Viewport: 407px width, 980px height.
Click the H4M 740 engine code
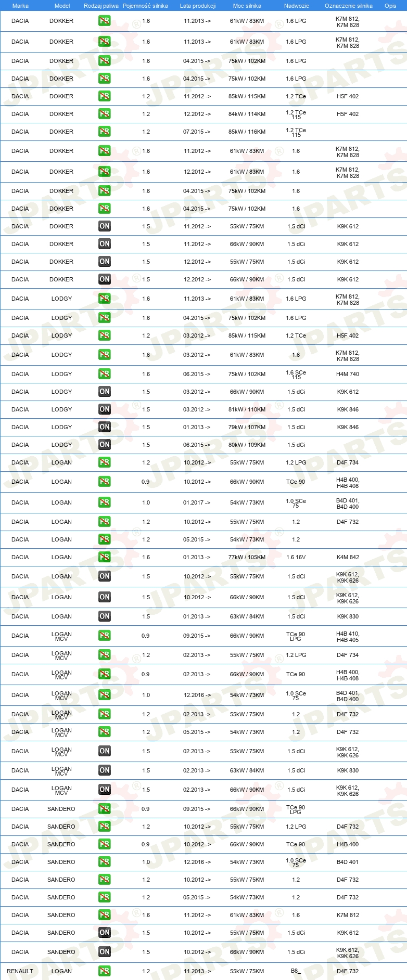coord(348,374)
